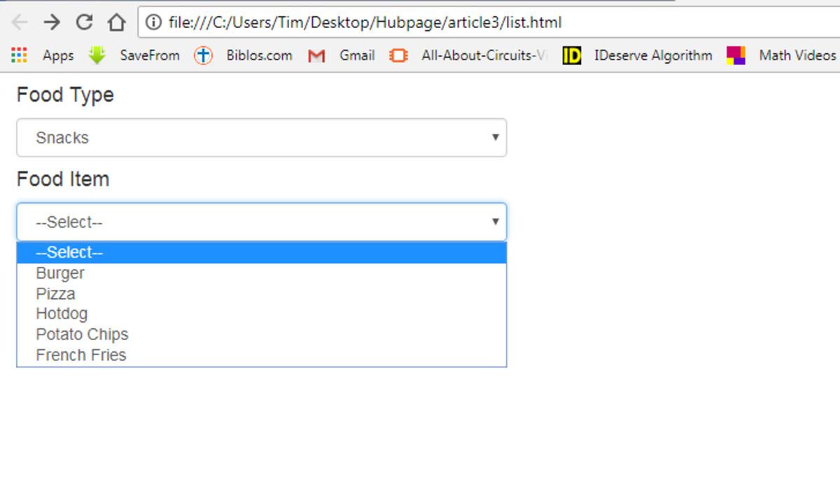
Task: Choose French Fries from the food options
Action: point(80,355)
